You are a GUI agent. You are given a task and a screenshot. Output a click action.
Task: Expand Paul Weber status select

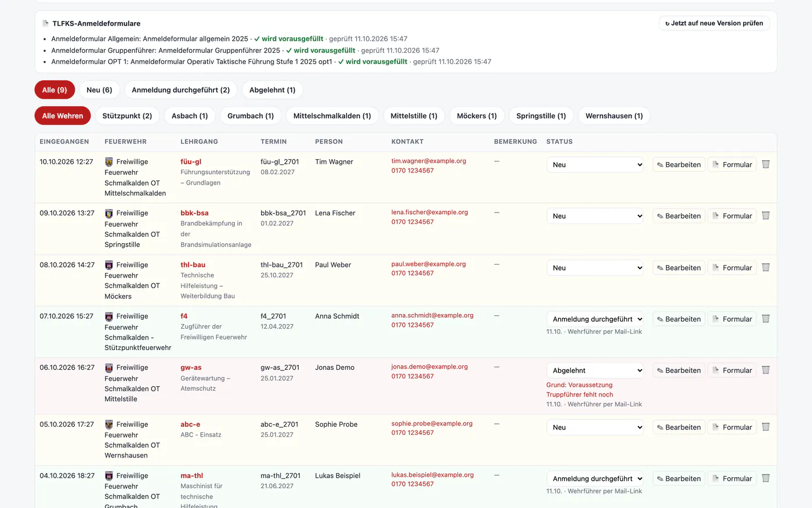[x=595, y=268]
